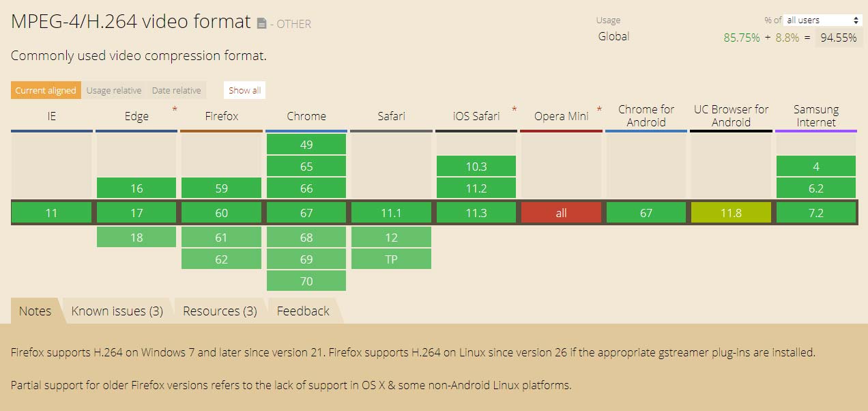Click the Firefox 62 version cell

(x=222, y=259)
